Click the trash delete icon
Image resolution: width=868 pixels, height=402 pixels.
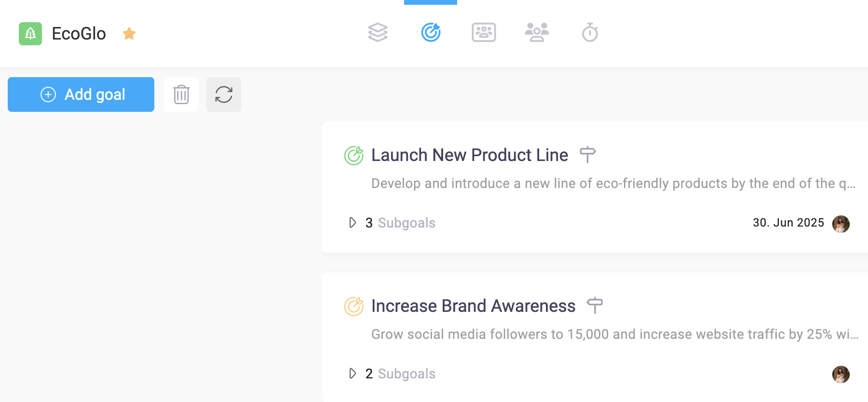(181, 94)
